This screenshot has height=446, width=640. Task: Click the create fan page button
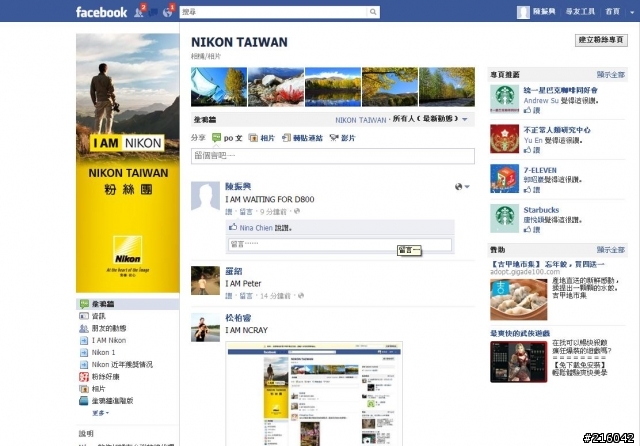click(601, 40)
